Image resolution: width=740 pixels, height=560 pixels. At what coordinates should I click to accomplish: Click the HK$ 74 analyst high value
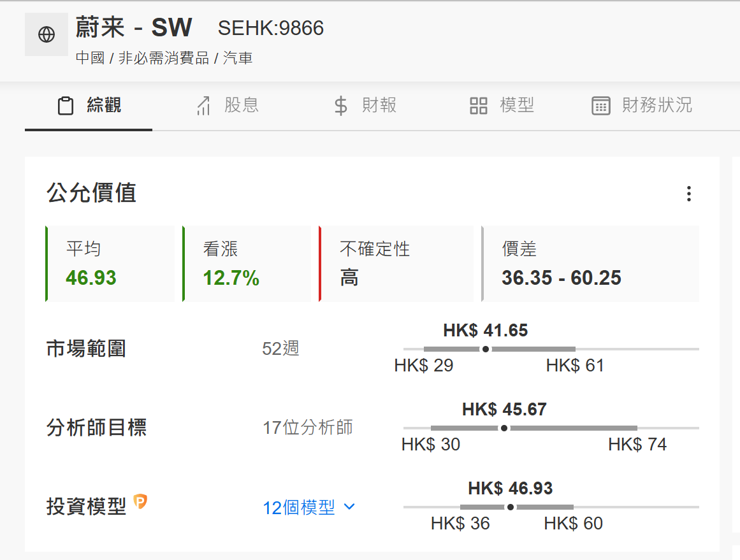tap(637, 445)
